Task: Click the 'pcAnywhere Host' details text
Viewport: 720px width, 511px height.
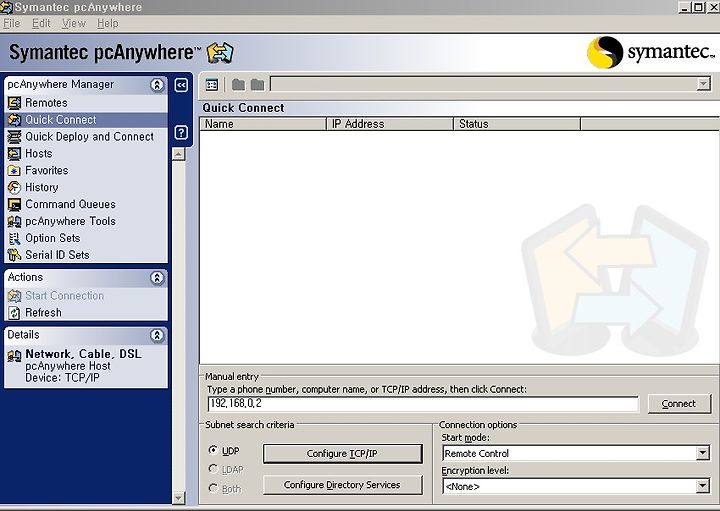Action: click(x=68, y=366)
